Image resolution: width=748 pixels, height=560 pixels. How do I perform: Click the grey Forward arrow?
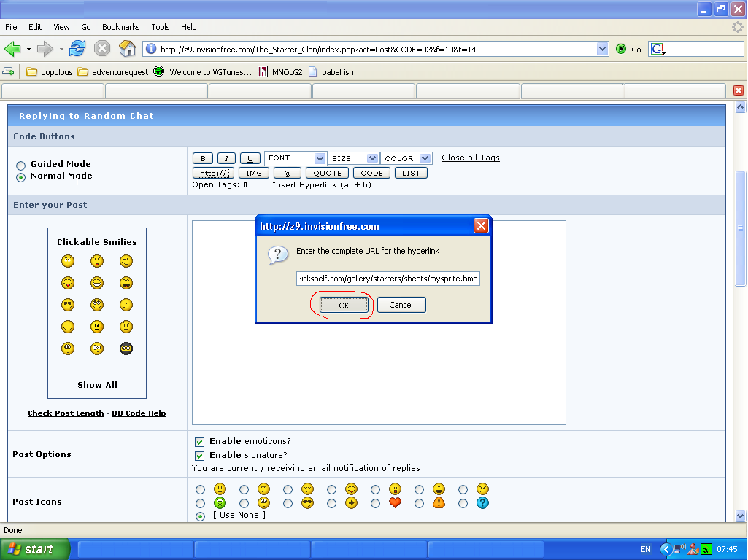coord(45,49)
